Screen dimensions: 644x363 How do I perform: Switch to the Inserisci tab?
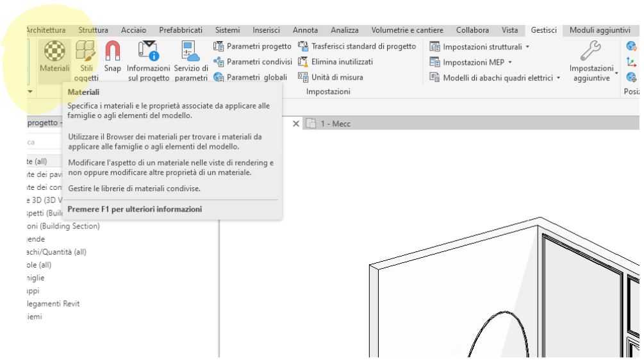click(266, 30)
